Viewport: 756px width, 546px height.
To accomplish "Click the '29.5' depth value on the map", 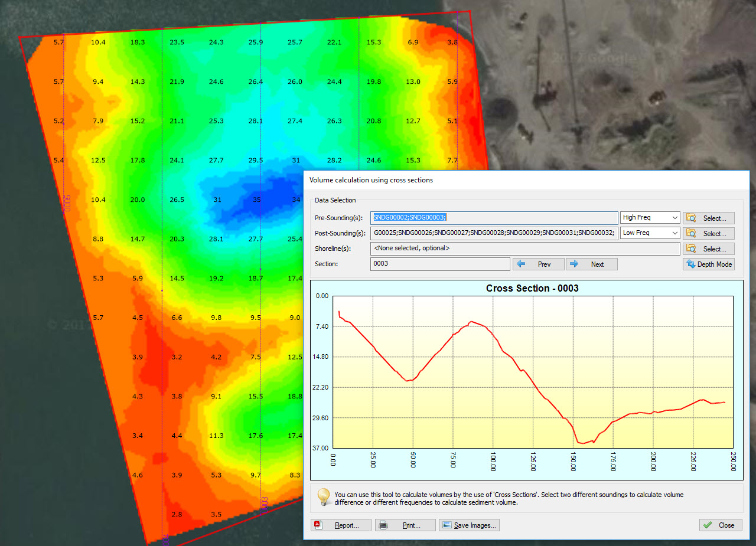I will [256, 161].
